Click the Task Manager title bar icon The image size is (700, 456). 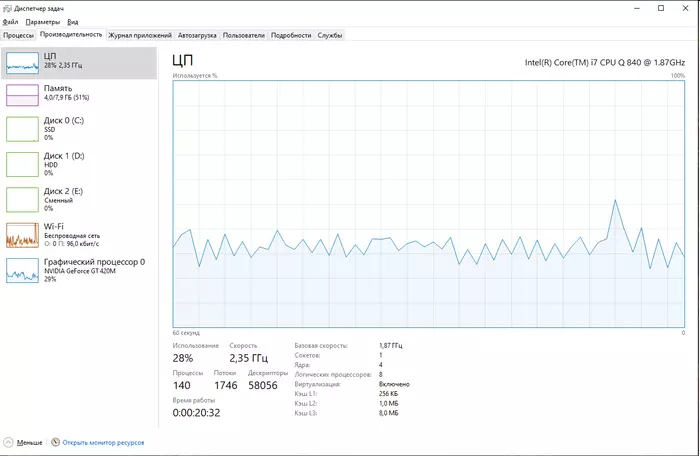click(x=7, y=8)
